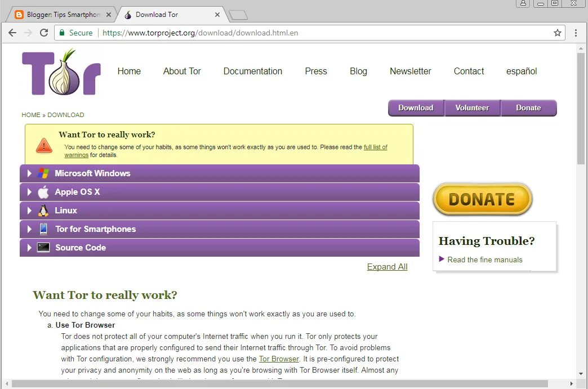Switch language to español
This screenshot has height=389, width=588.
(x=522, y=71)
